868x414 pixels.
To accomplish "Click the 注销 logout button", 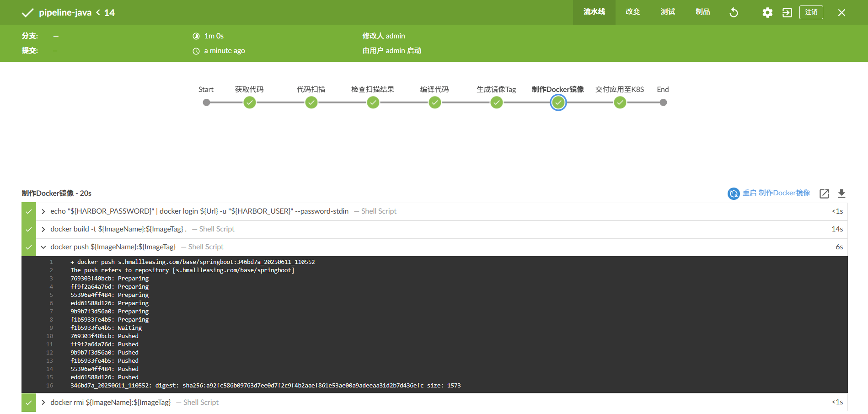I will pyautogui.click(x=811, y=12).
